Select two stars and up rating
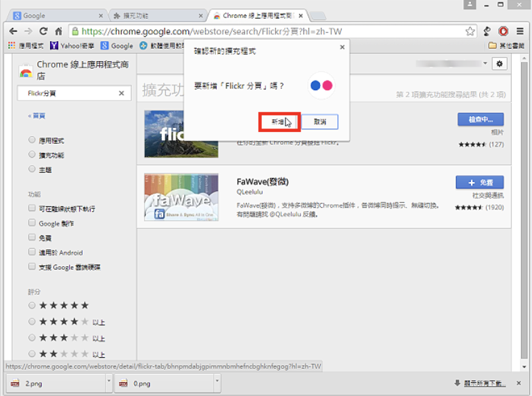The height and width of the screenshot is (396, 532). pyautogui.click(x=32, y=354)
